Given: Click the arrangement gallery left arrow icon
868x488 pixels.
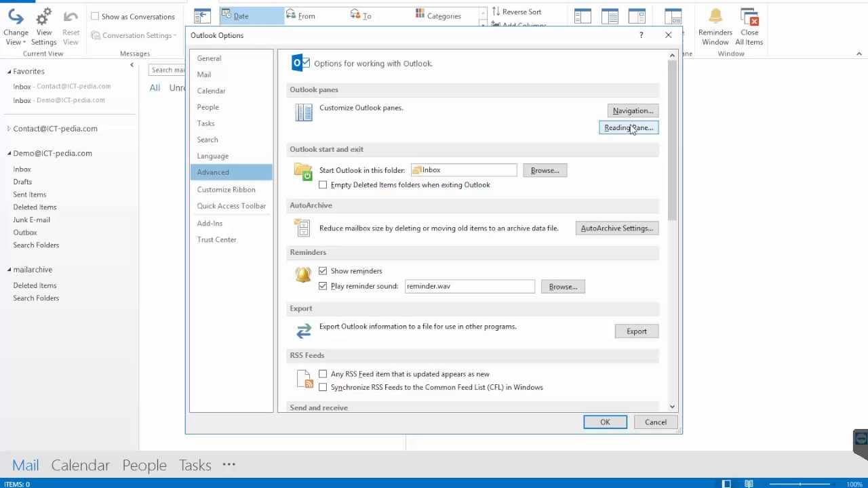Looking at the screenshot, I should [201, 16].
